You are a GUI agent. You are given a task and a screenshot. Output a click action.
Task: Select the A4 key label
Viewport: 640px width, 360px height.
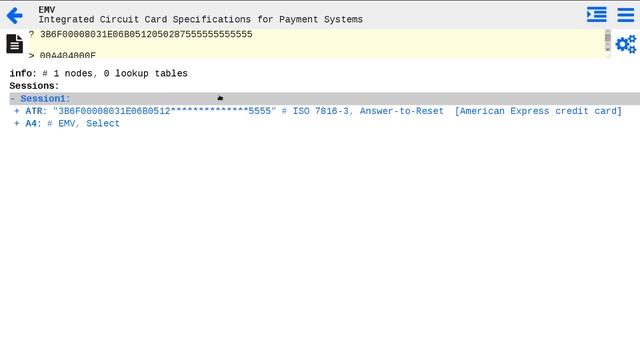tap(33, 123)
